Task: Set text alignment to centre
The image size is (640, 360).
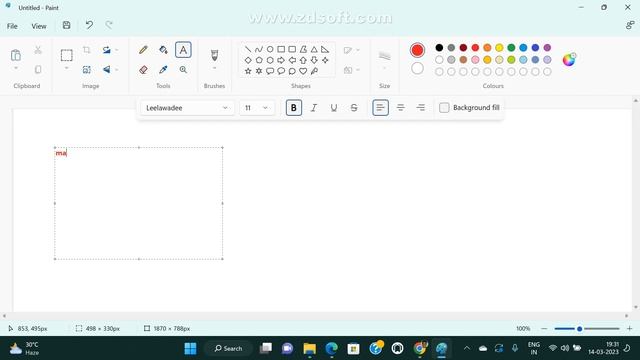Action: [400, 108]
